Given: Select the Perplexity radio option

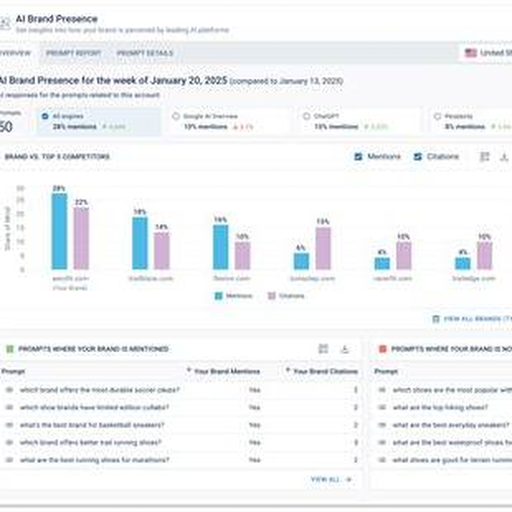Looking at the screenshot, I should point(437,116).
